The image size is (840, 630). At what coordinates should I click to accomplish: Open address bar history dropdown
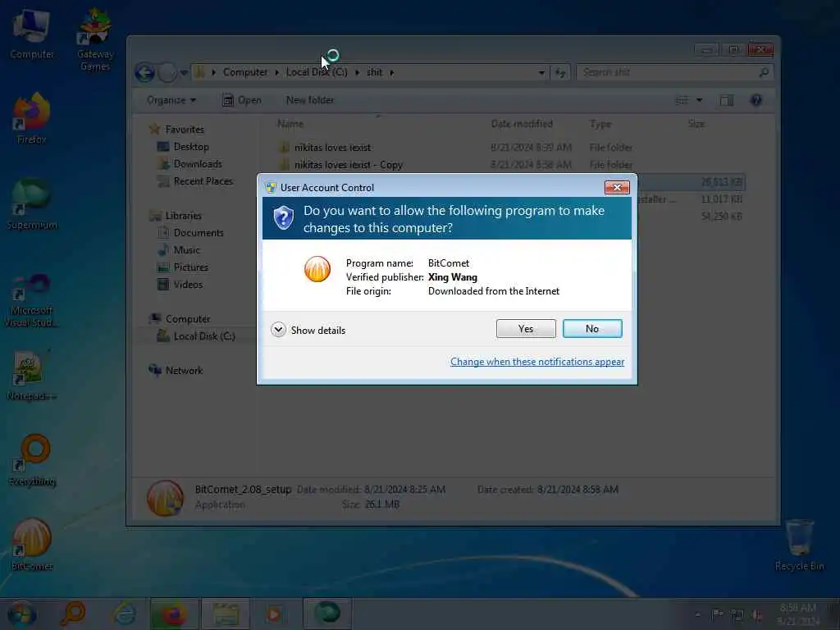541,72
